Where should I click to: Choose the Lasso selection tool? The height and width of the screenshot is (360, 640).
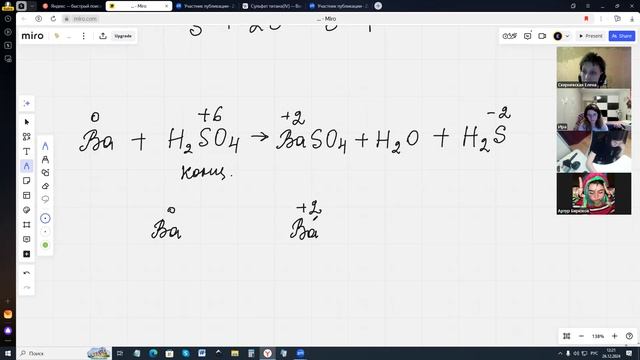click(45, 199)
